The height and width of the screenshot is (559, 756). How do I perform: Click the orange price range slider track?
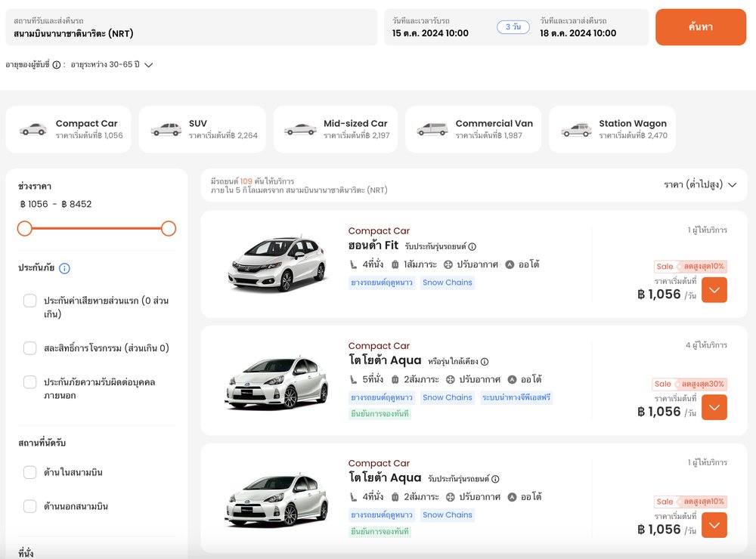pyautogui.click(x=97, y=228)
